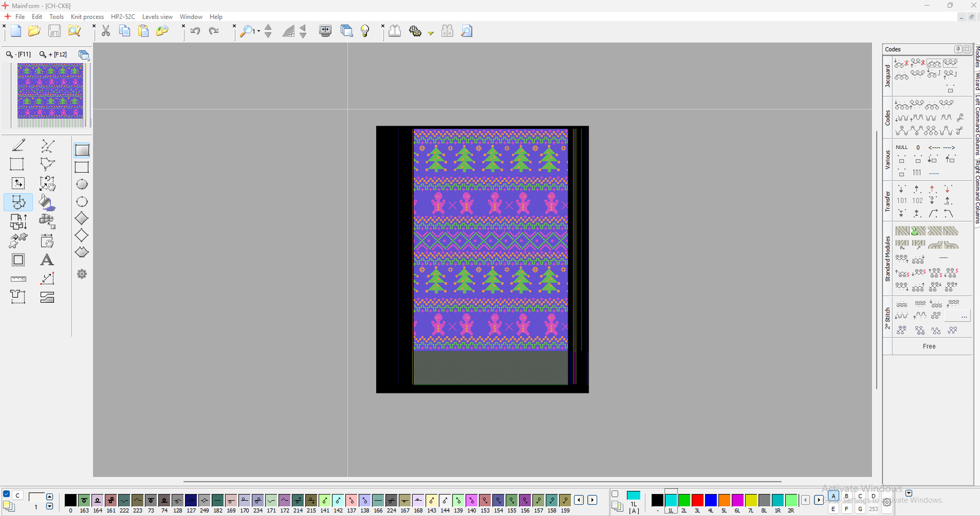980x516 pixels.
Task: Open the zoom magnifier dropdown arrow
Action: click(258, 31)
